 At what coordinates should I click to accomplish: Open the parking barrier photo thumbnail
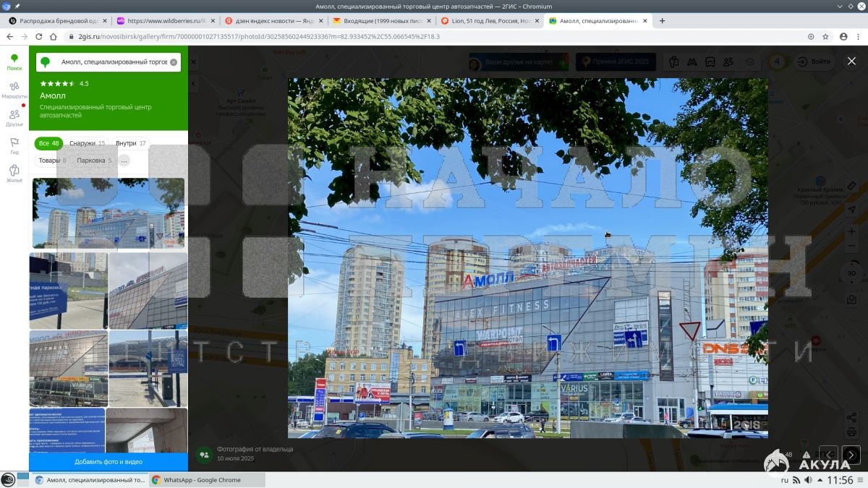[x=148, y=369]
